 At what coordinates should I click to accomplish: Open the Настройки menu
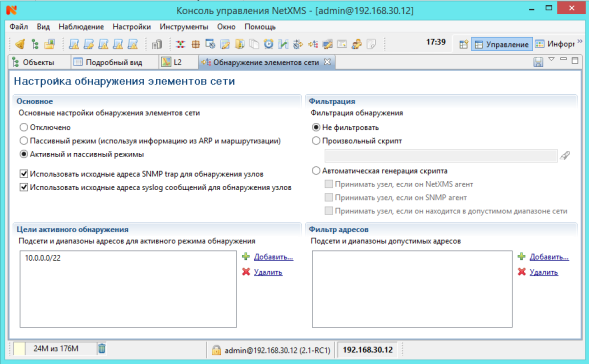click(x=132, y=27)
